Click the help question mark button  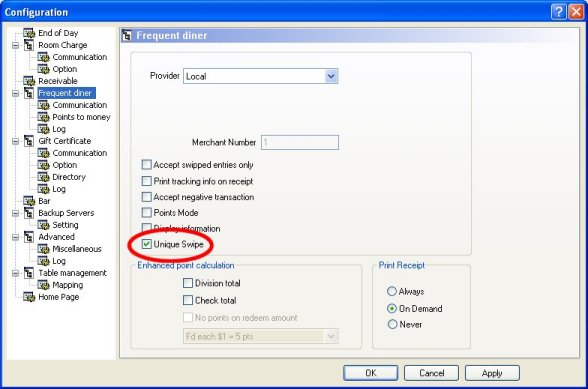point(558,12)
